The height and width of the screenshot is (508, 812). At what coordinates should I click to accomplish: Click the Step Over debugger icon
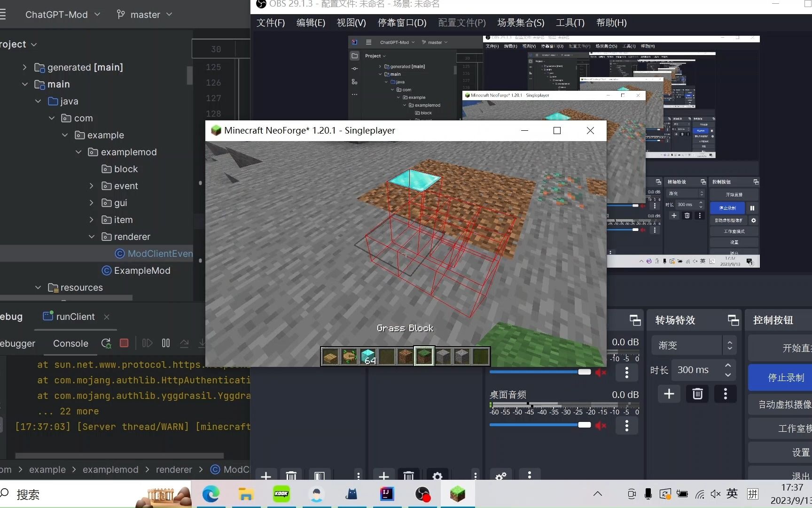click(x=184, y=343)
